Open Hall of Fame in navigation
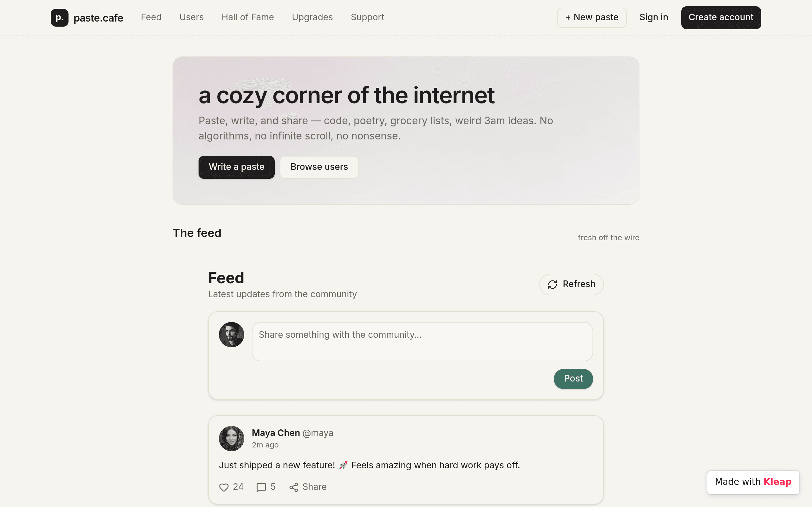The width and height of the screenshot is (812, 507). [x=248, y=17]
